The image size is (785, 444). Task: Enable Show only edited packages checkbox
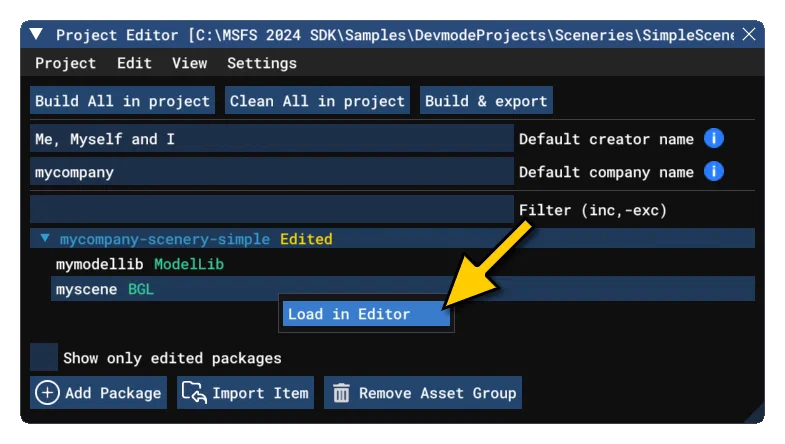click(x=44, y=357)
